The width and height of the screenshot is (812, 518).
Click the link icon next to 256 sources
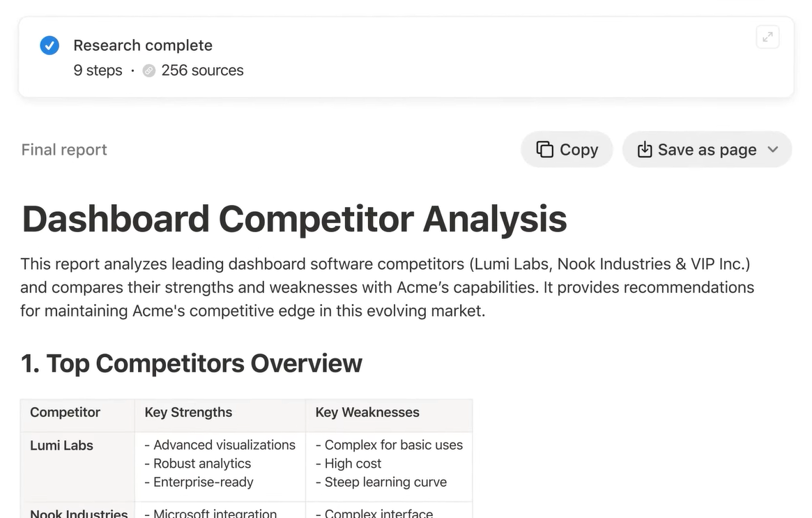point(149,71)
